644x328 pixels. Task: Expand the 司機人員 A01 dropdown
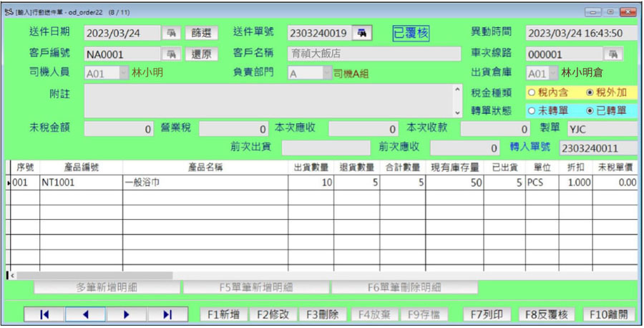(x=124, y=73)
